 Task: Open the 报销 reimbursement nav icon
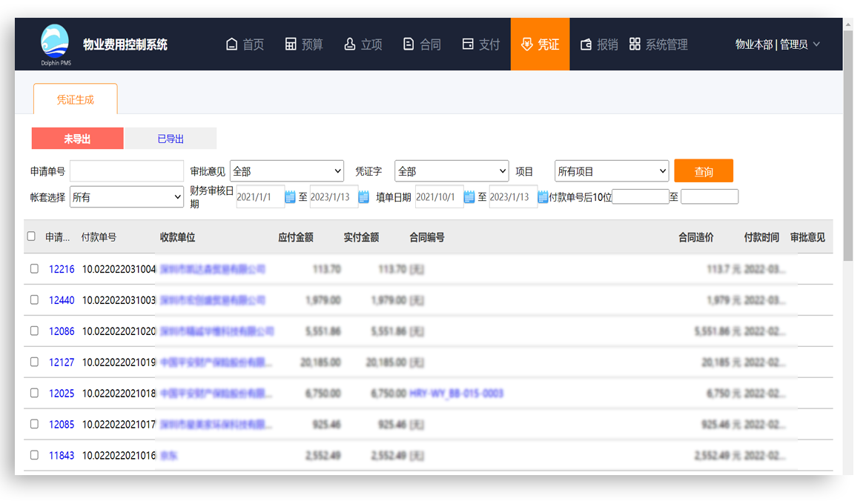(586, 44)
